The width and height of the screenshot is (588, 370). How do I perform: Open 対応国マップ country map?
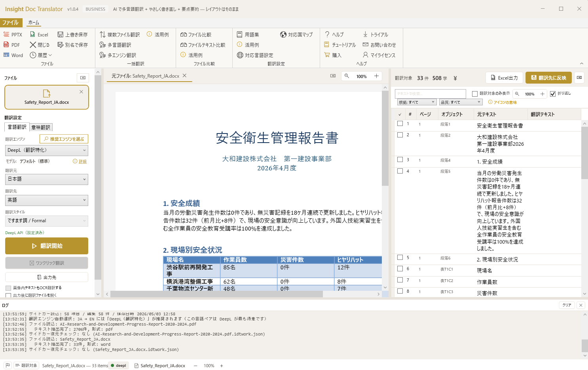[x=296, y=34]
